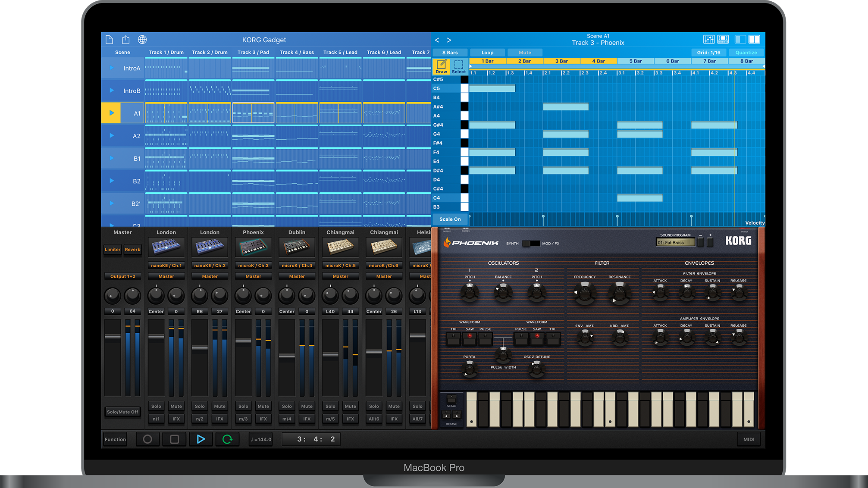The width and height of the screenshot is (868, 488).
Task: Toggle the SYNTH / MOD FX switch
Action: pos(531,244)
